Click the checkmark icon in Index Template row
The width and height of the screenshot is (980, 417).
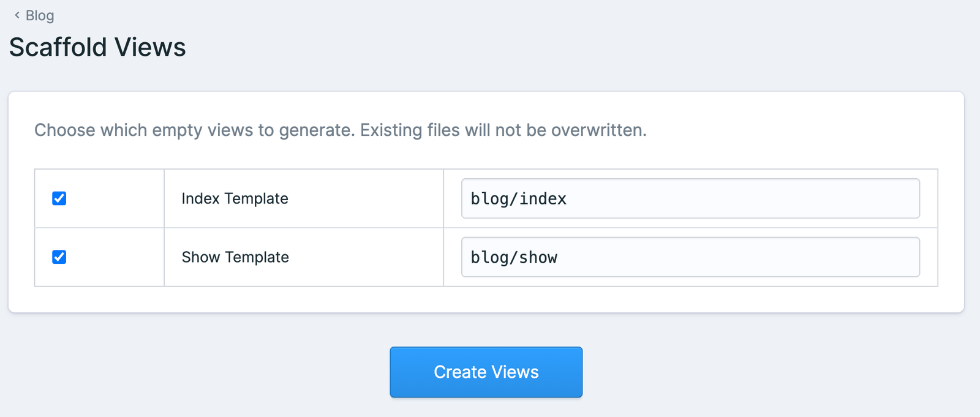[59, 198]
